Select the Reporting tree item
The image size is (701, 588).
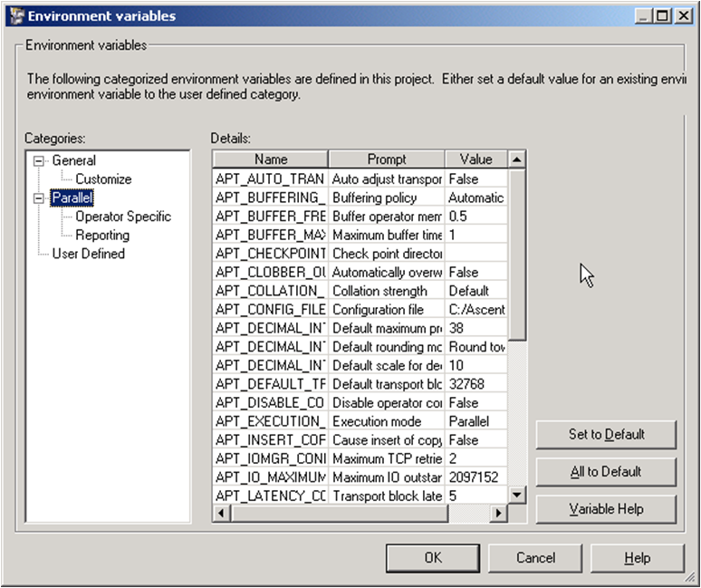102,235
